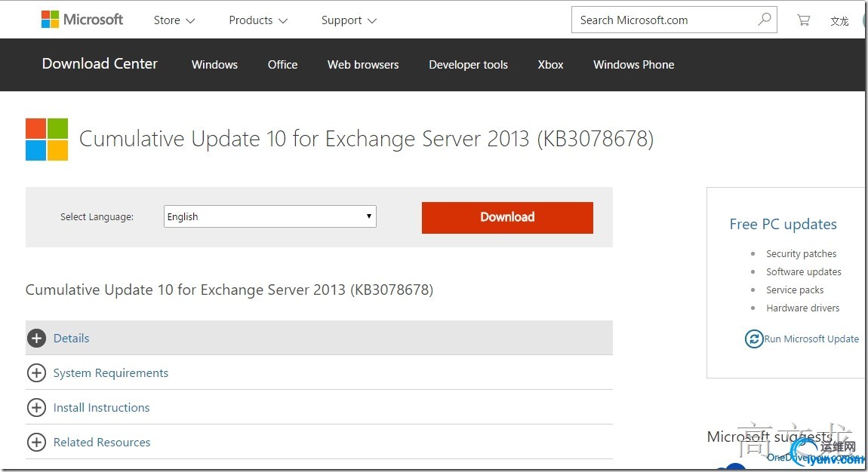Select Xbox in the navigation bar
This screenshot has width=868, height=472.
pos(550,65)
